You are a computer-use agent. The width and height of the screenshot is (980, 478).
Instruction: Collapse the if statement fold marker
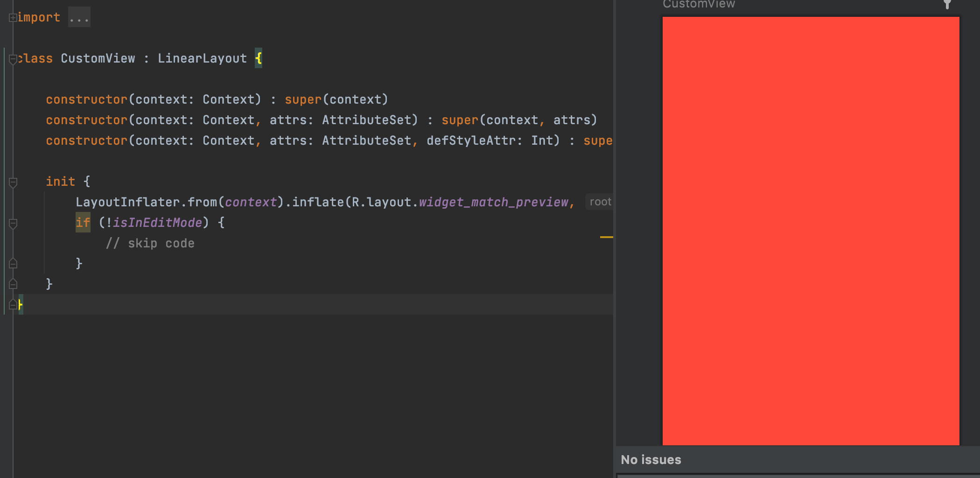(x=13, y=224)
